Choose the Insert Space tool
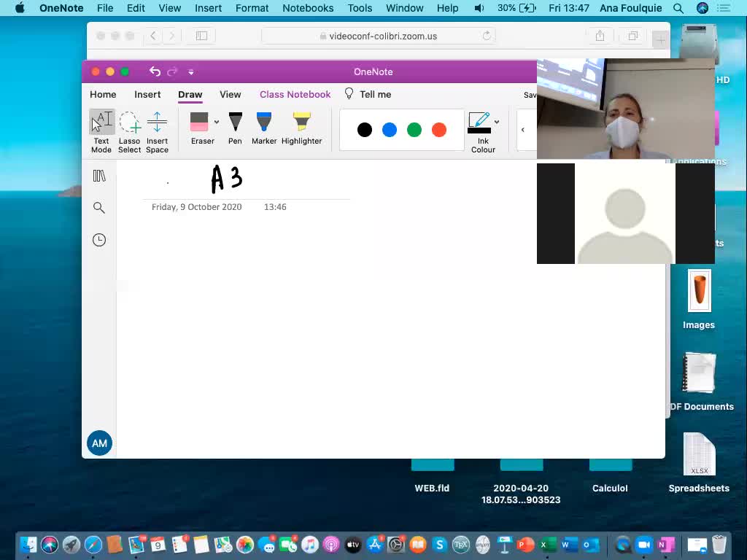The image size is (747, 560). (158, 131)
